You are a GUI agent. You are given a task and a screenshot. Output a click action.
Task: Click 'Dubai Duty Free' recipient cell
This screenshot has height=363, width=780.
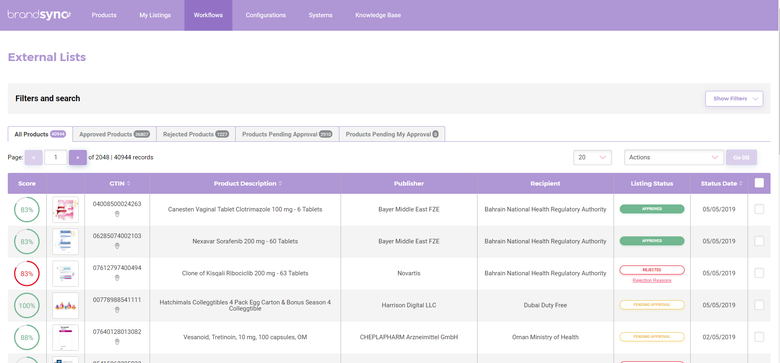(x=545, y=305)
